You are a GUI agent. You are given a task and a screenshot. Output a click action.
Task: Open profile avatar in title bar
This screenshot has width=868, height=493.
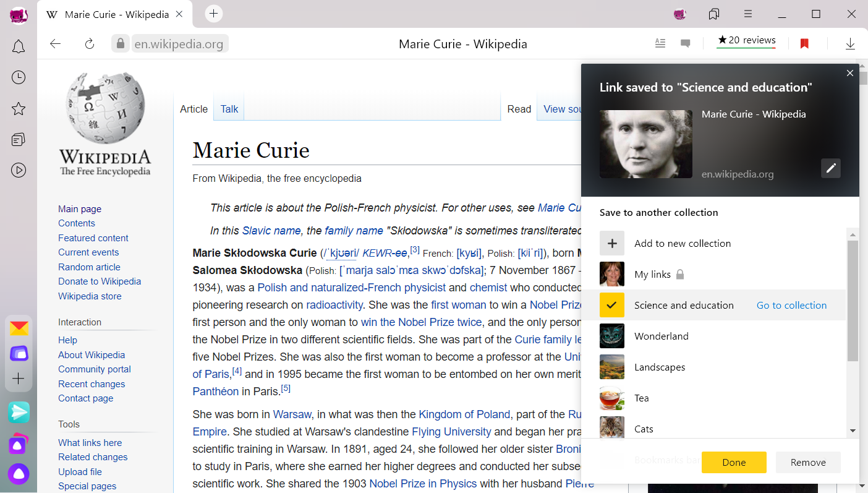tap(680, 14)
